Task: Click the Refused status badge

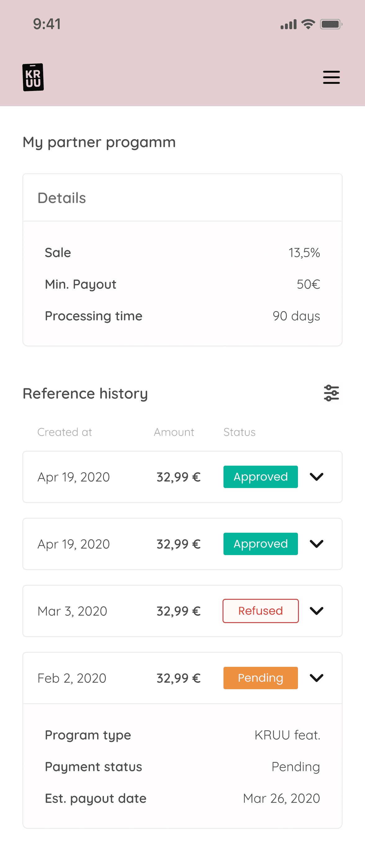Action: tap(260, 611)
